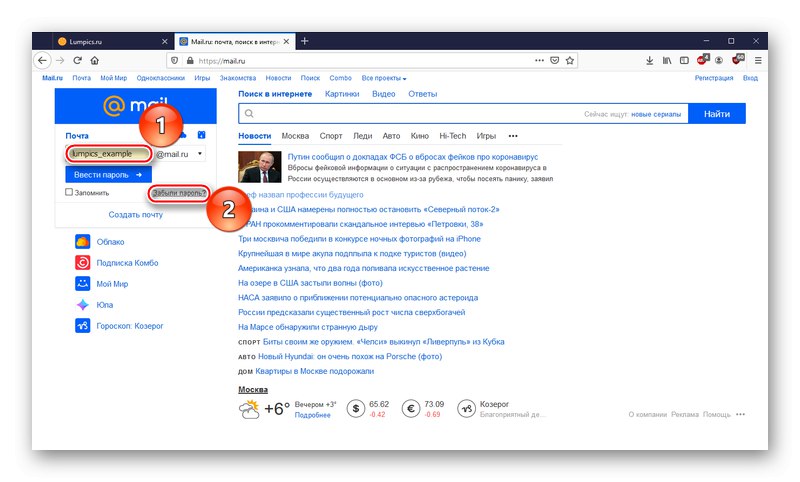Click the Забыли пароль? link

pos(180,193)
